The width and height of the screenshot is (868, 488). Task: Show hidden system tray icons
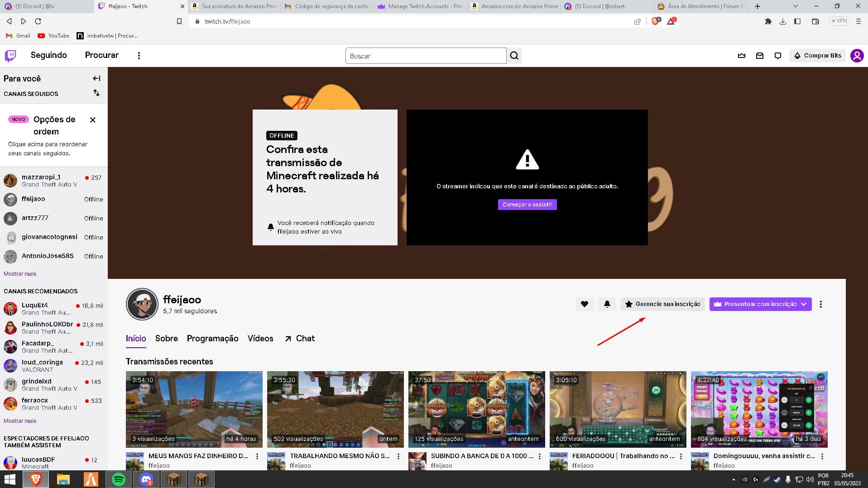[x=734, y=479]
